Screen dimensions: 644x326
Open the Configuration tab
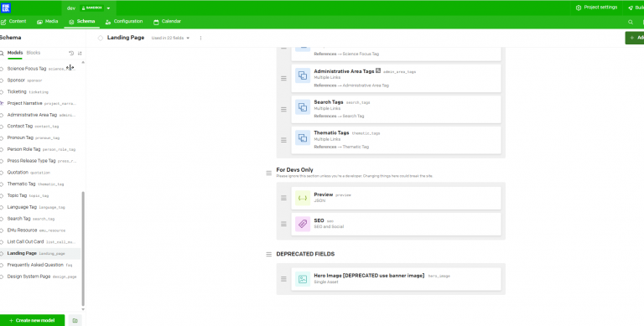(123, 21)
